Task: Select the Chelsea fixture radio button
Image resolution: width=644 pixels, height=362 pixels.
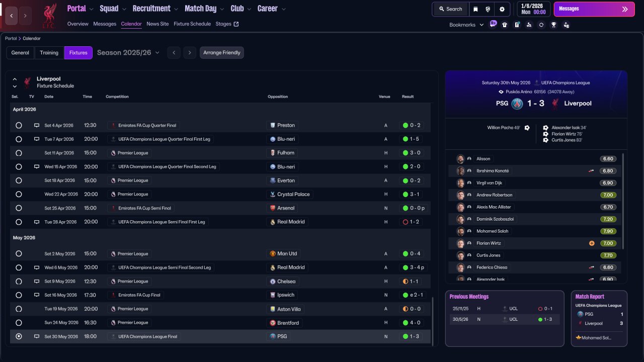Action: [19, 282]
